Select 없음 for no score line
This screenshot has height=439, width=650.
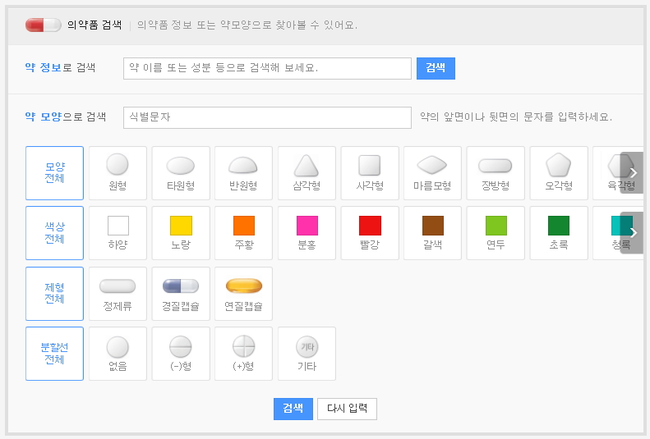(118, 354)
